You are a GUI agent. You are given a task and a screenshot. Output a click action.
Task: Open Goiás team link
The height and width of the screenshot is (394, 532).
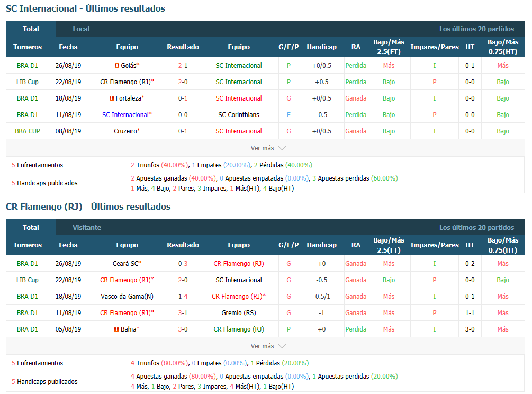pyautogui.click(x=129, y=66)
